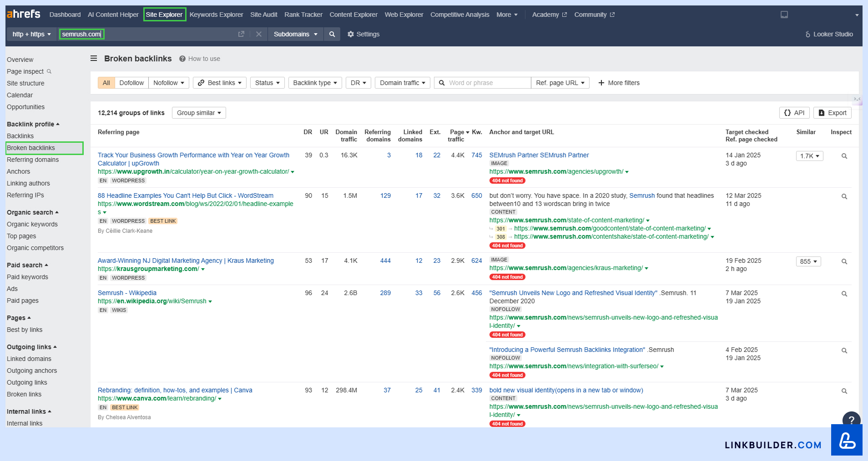The image size is (868, 461).
Task: Inspect the upgrowth referring page row
Action: pyautogui.click(x=844, y=156)
